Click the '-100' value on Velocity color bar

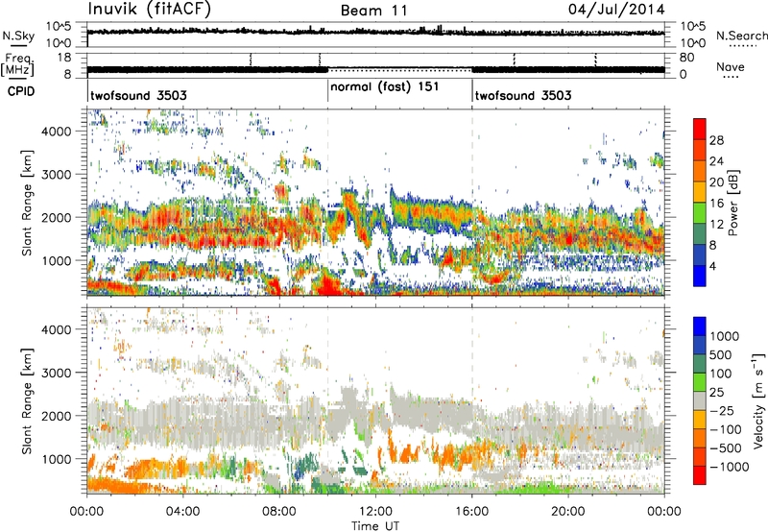coord(726,429)
